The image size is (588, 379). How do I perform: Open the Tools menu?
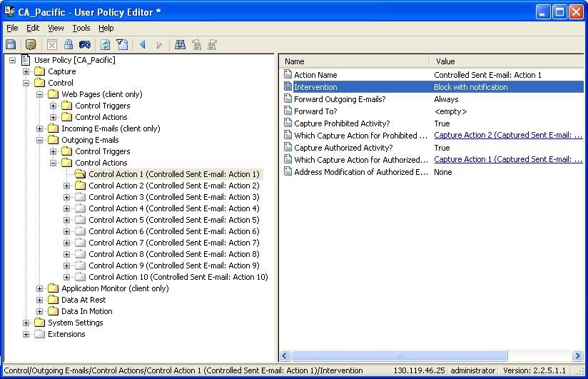[81, 28]
